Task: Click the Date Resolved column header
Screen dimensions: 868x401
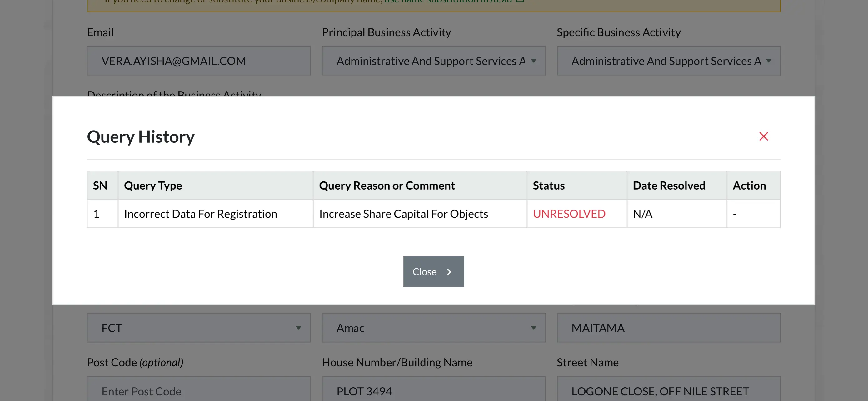Action: pyautogui.click(x=676, y=186)
